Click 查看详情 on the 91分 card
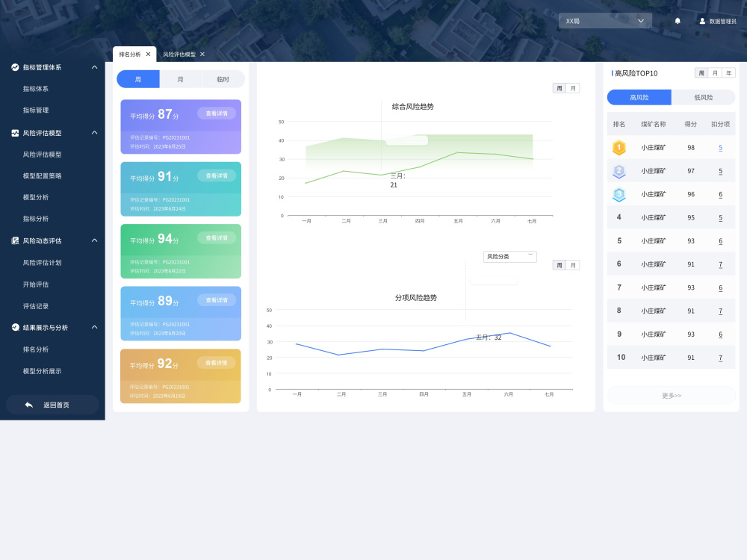 [x=217, y=175]
